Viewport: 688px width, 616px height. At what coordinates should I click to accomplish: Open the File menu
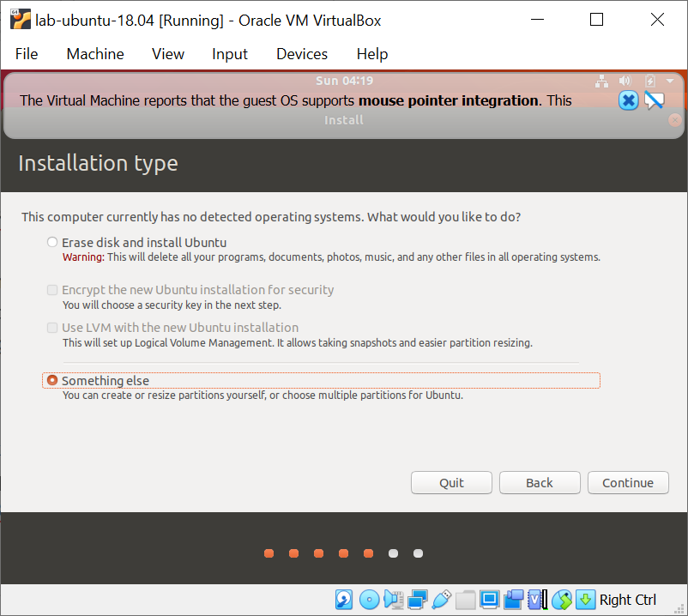27,54
